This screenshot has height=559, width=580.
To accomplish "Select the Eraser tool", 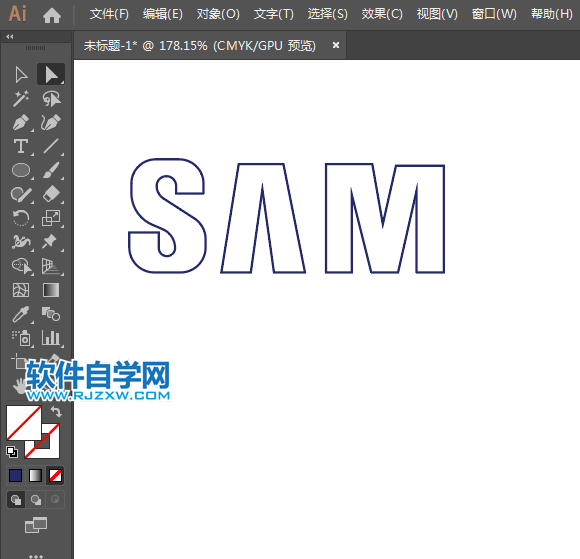I will point(51,194).
